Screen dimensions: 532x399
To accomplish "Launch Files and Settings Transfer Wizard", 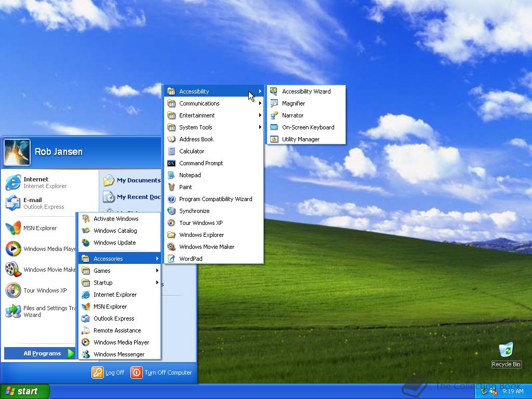I will click(39, 311).
